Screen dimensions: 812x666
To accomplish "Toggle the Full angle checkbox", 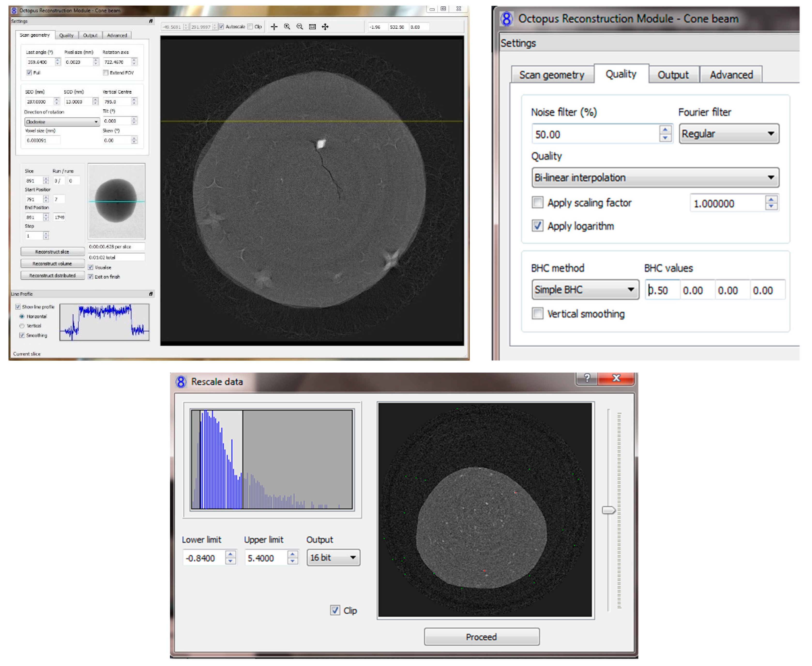I will (x=29, y=72).
